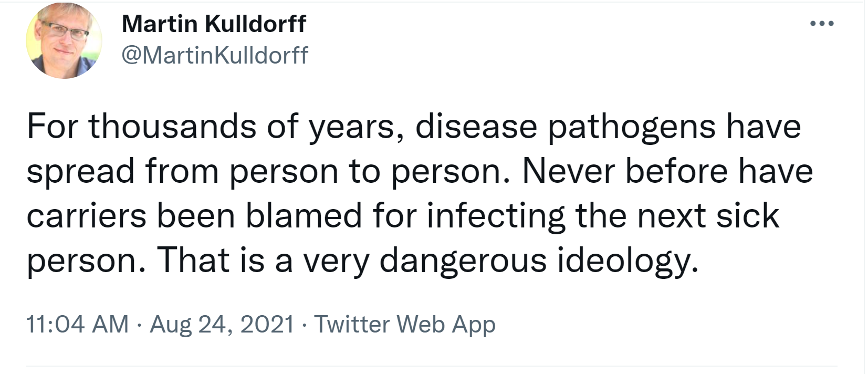868x374 pixels.
Task: Open the Martin Kulldorff display name link
Action: click(x=213, y=24)
